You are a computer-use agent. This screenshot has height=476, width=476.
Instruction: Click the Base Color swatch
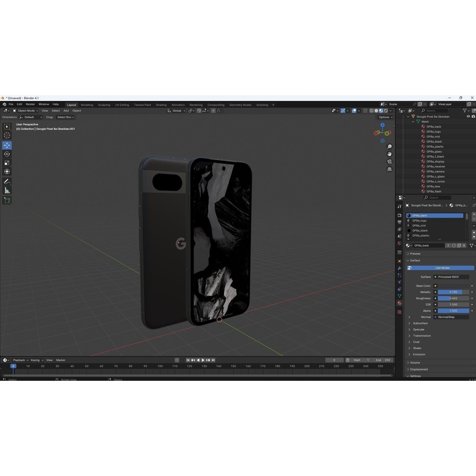point(453,286)
